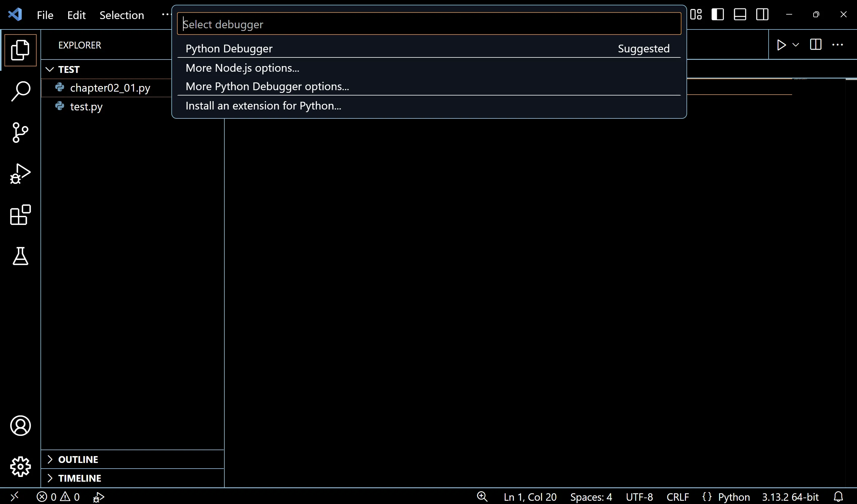Show errors and warnings problems panel

click(x=58, y=497)
